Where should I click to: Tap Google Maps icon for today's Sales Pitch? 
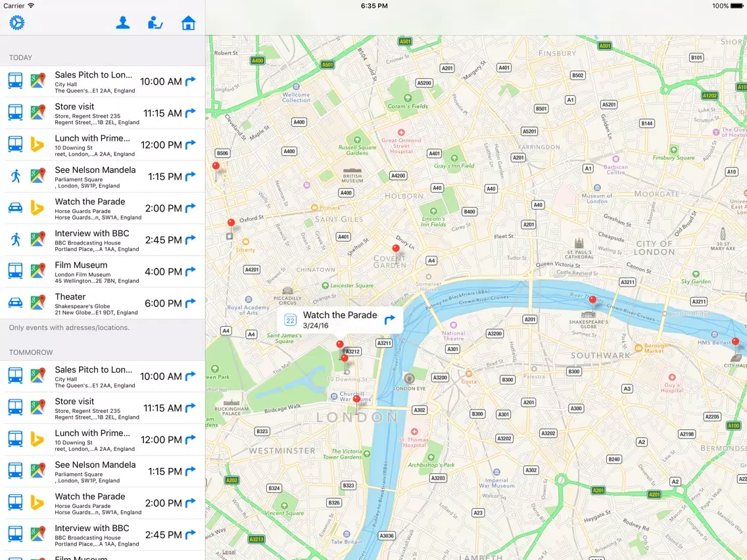point(37,80)
